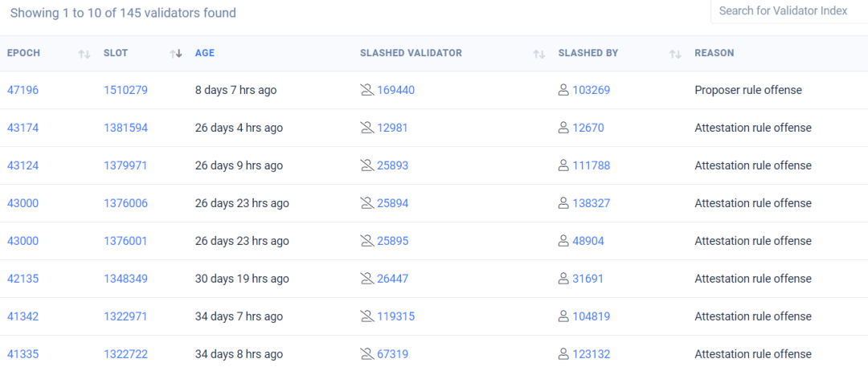Click slashed-user icon next to 26447
Image resolution: width=868 pixels, height=367 pixels.
367,279
